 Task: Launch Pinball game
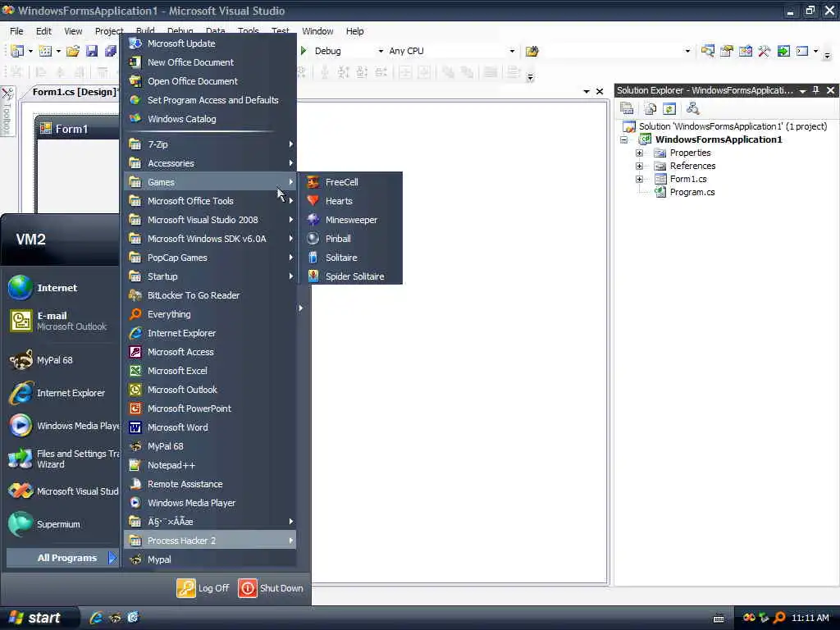pyautogui.click(x=350, y=239)
